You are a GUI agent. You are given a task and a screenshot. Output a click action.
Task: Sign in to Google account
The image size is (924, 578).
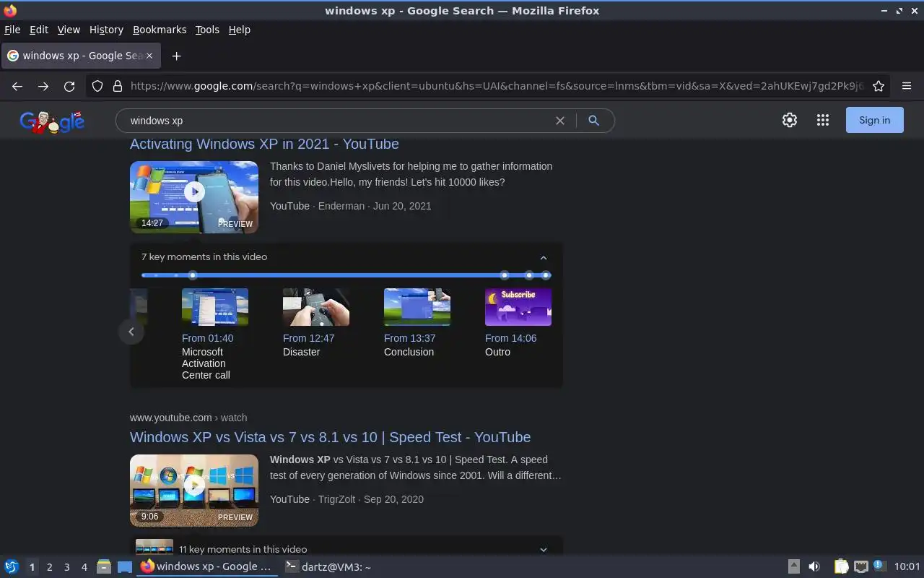click(874, 120)
